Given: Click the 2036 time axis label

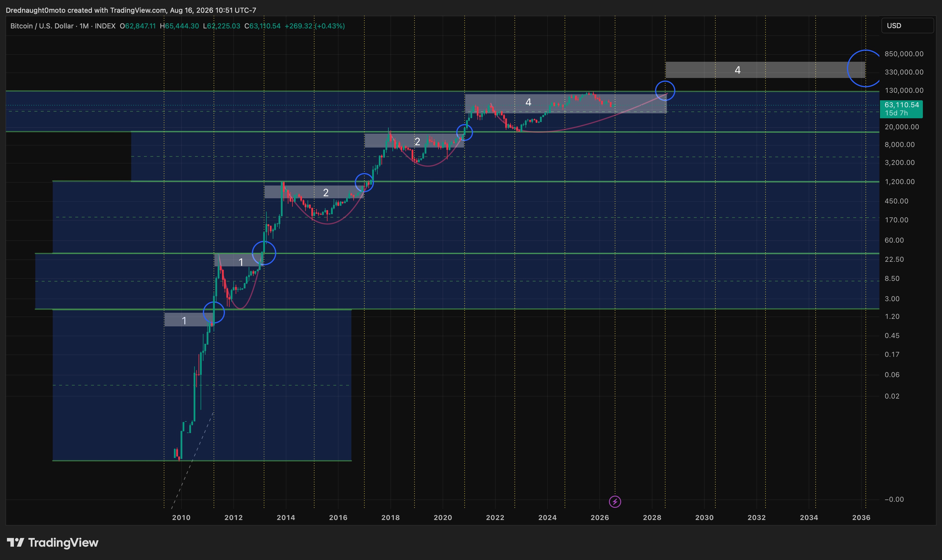Looking at the screenshot, I should click(861, 517).
